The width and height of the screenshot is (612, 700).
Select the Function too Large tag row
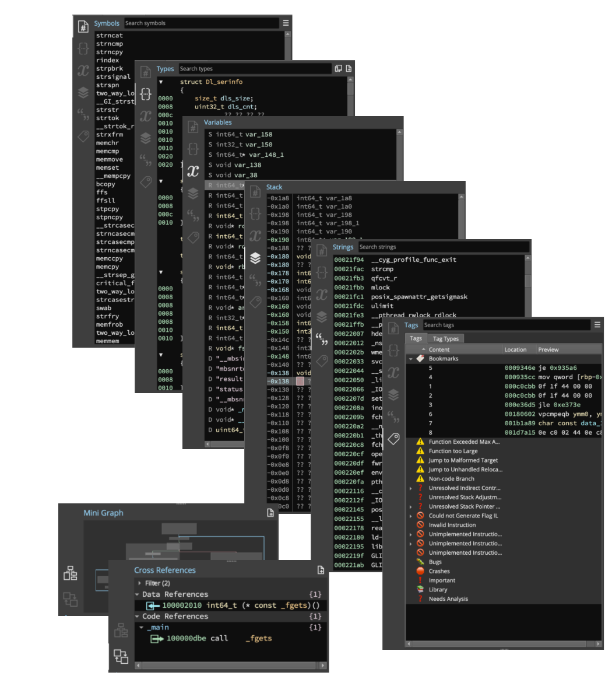(x=453, y=451)
